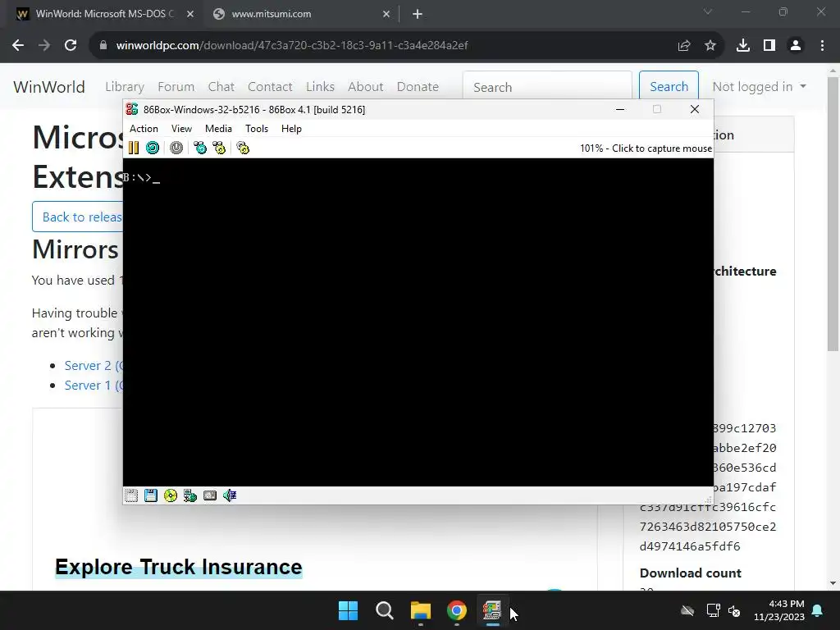Open the Contact nav link
Image resolution: width=840 pixels, height=630 pixels.
[x=270, y=87]
